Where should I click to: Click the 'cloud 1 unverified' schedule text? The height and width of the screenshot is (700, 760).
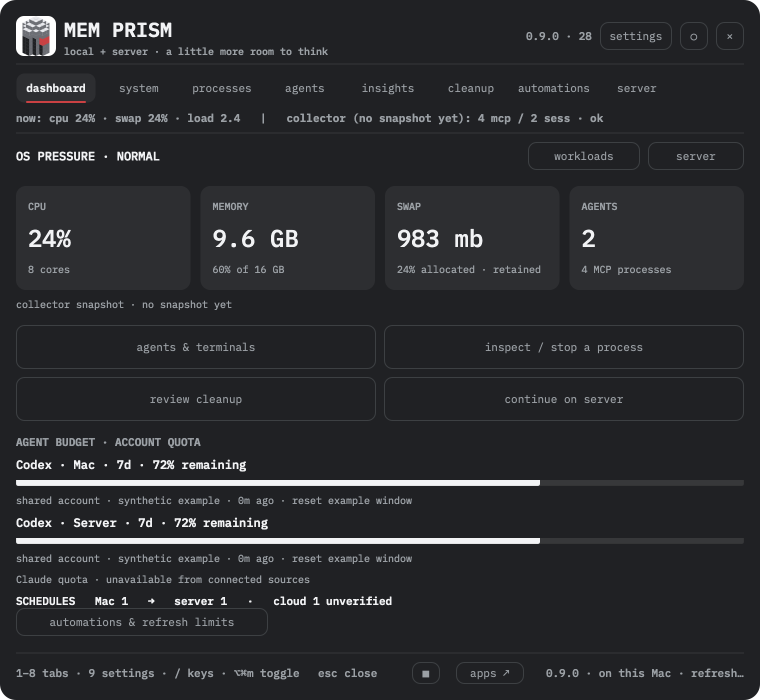tap(332, 601)
